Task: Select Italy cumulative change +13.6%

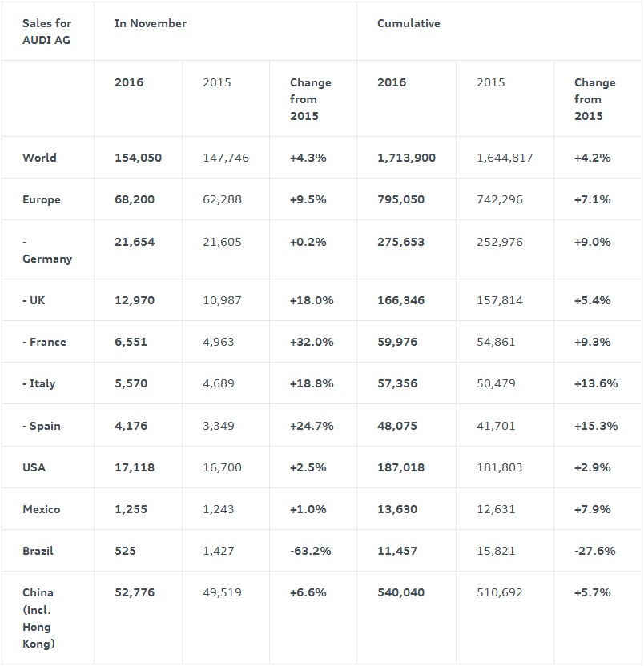Action: click(596, 383)
